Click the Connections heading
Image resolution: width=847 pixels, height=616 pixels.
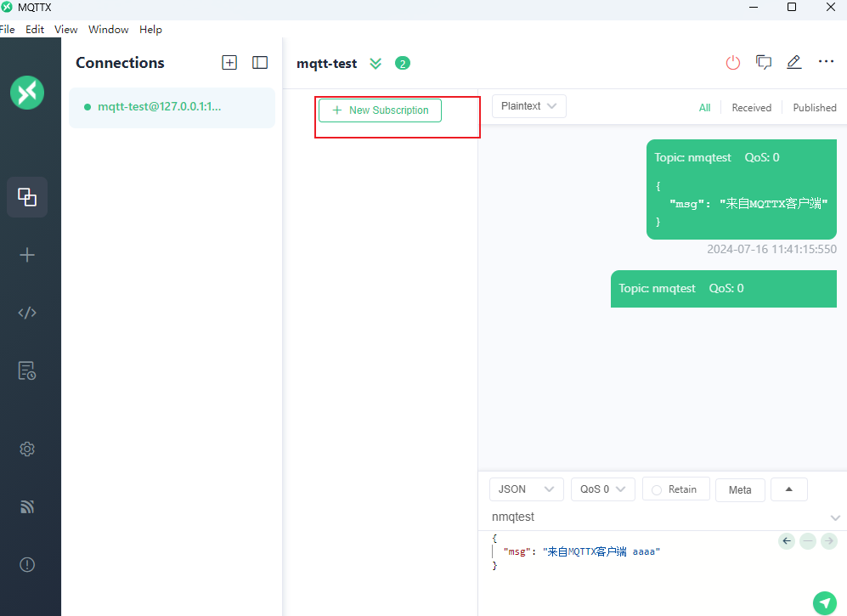click(x=120, y=63)
